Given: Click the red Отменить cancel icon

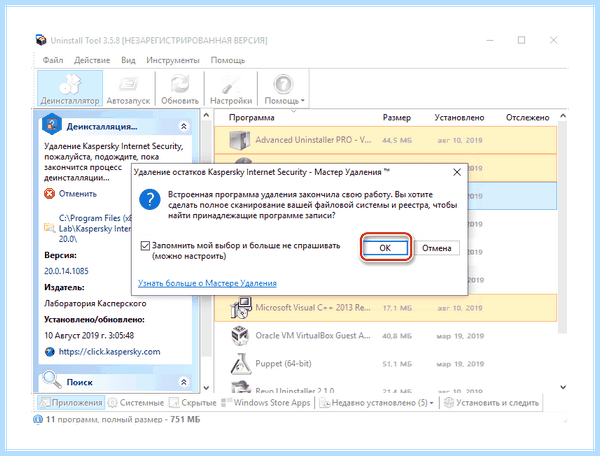Looking at the screenshot, I should 49,194.
